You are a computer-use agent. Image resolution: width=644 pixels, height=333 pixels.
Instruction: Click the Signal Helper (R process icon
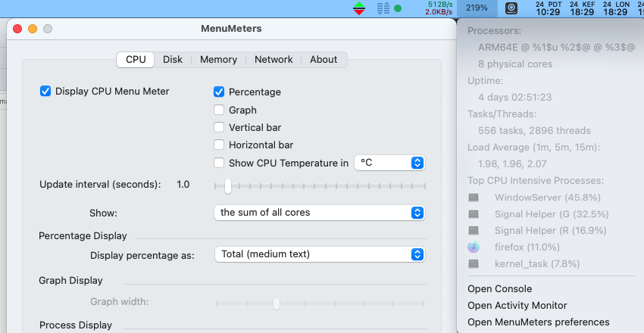[x=474, y=231]
